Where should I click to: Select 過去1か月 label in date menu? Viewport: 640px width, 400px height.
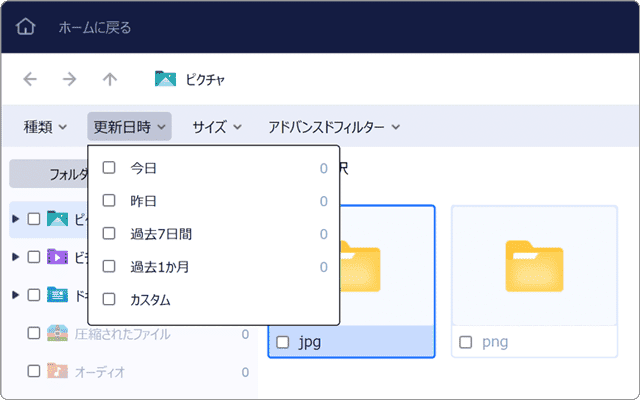click(x=160, y=267)
